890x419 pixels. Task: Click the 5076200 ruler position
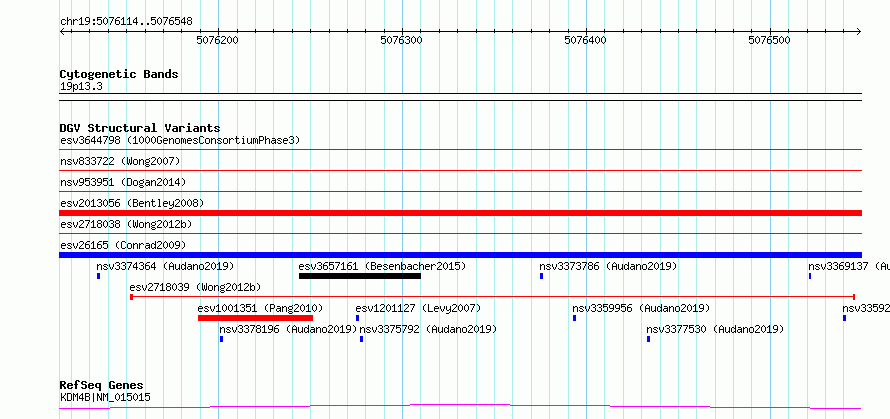point(217,40)
